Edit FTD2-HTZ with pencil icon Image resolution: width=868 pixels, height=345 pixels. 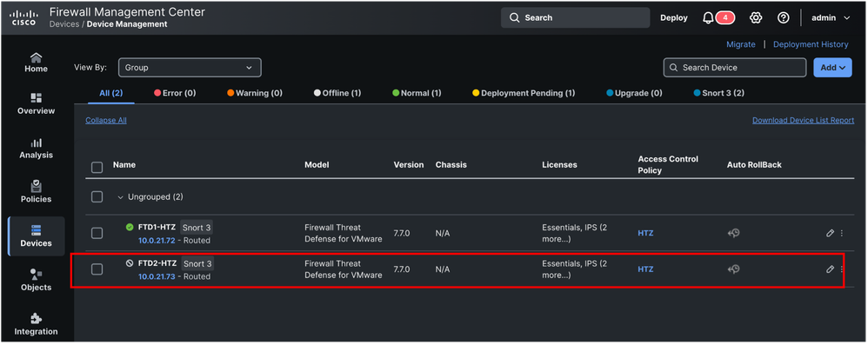pyautogui.click(x=830, y=269)
